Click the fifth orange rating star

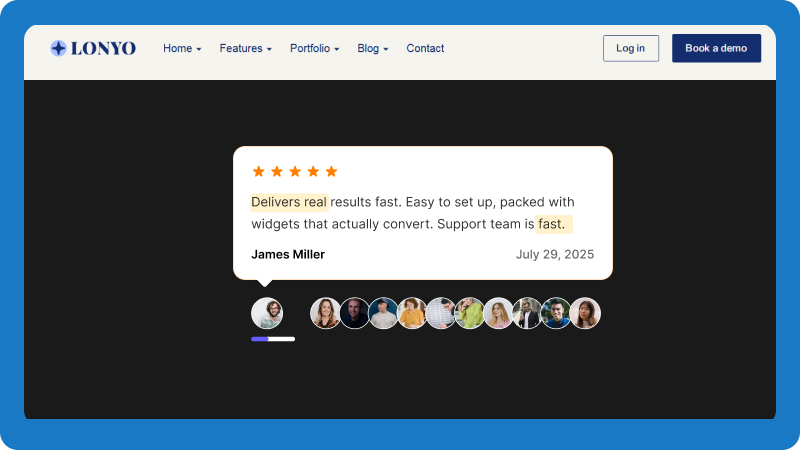[331, 171]
